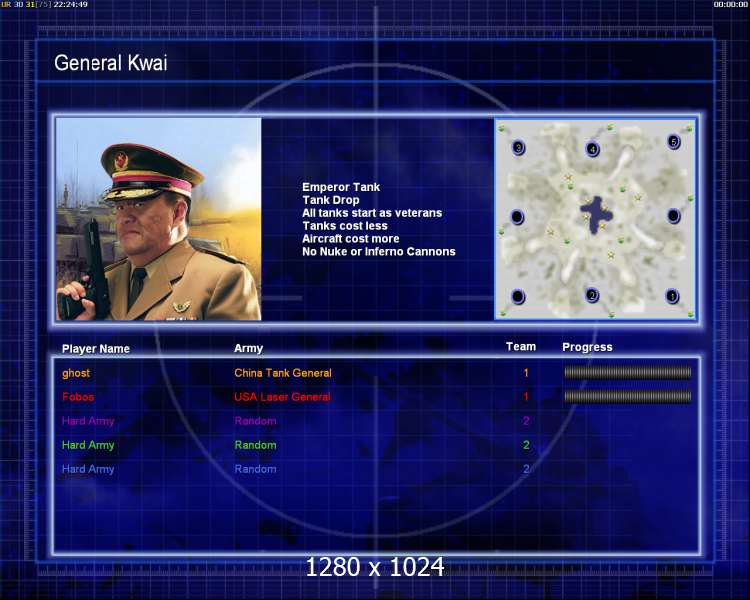
Task: Click "All tanks start as veterans" text
Action: 372,213
